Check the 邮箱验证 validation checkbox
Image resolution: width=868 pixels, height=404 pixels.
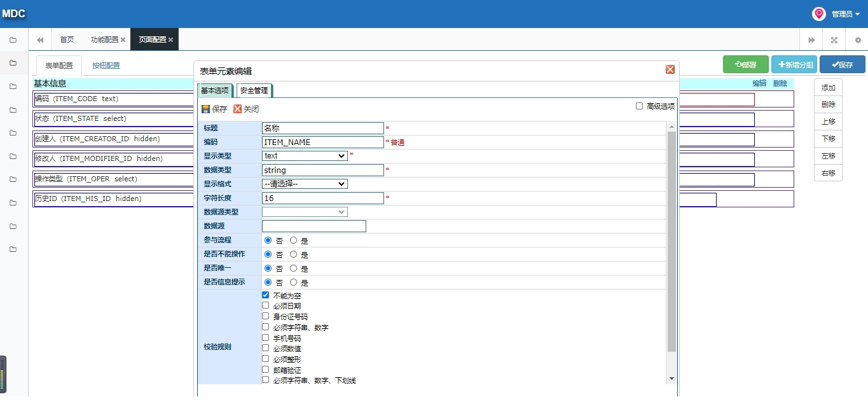click(x=266, y=370)
